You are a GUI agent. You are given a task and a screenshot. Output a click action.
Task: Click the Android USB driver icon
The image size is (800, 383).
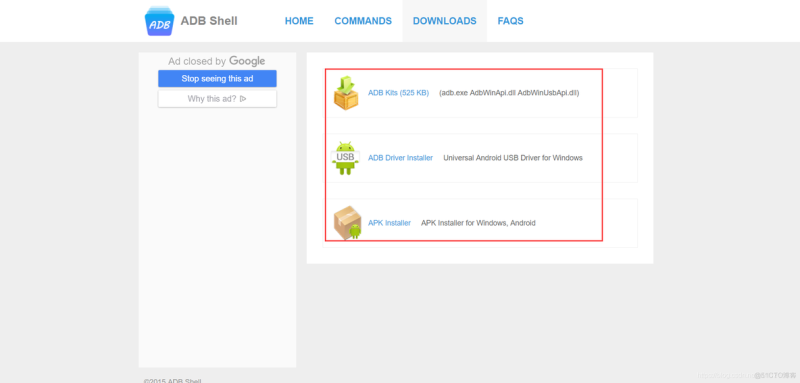point(345,158)
